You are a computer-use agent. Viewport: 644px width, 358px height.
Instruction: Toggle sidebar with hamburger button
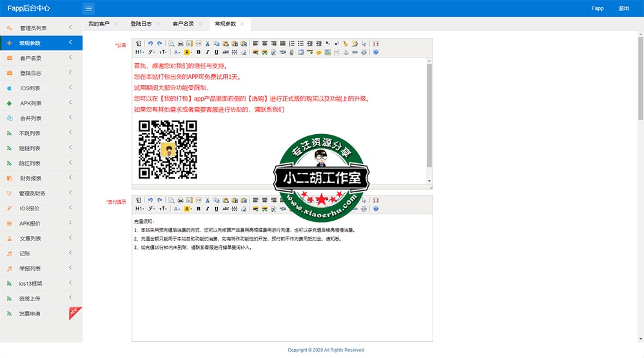(88, 8)
